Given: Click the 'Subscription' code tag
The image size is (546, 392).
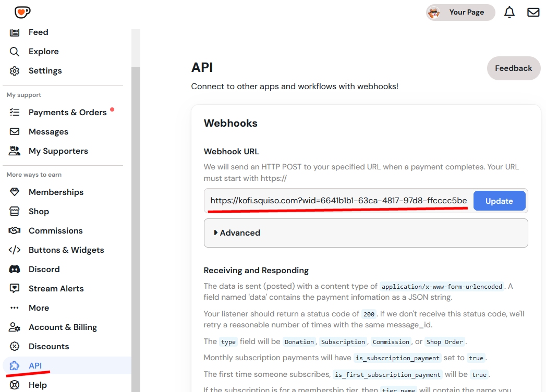Looking at the screenshot, I should (343, 342).
